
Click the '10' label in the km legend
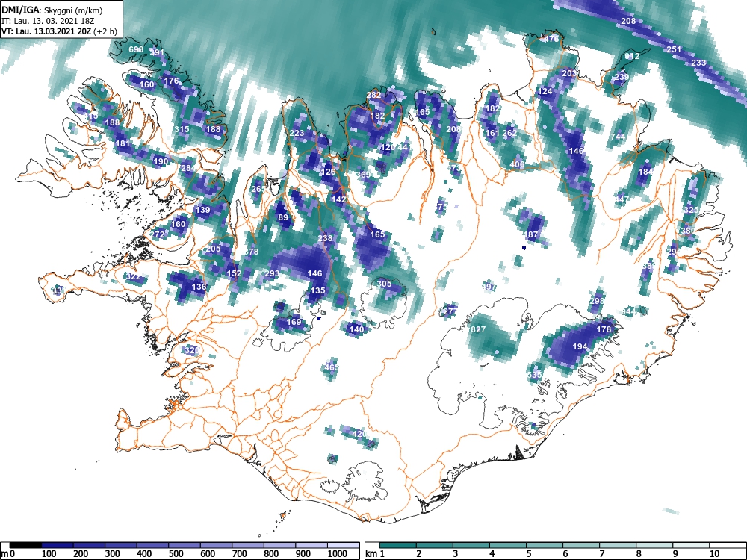pos(713,554)
